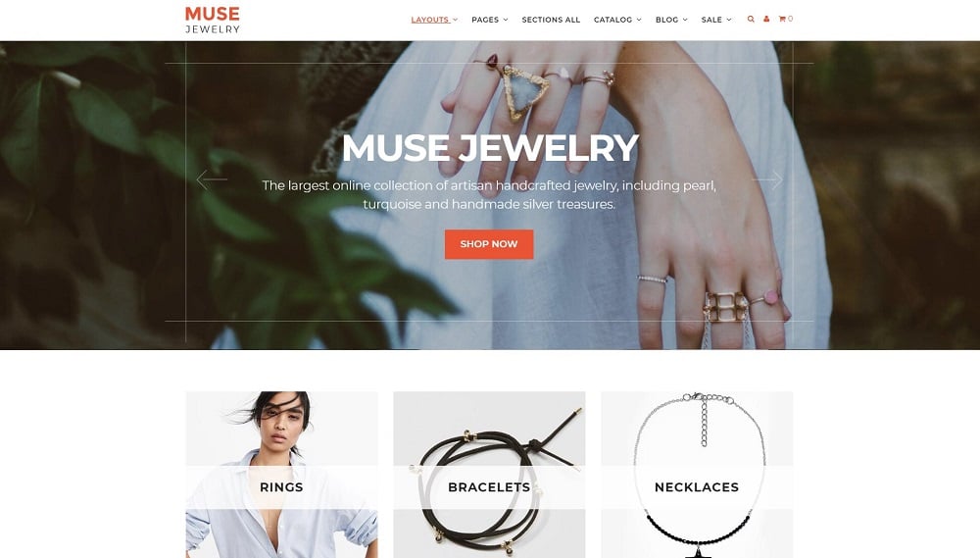
Task: Open the shopping cart icon
Action: coord(786,20)
